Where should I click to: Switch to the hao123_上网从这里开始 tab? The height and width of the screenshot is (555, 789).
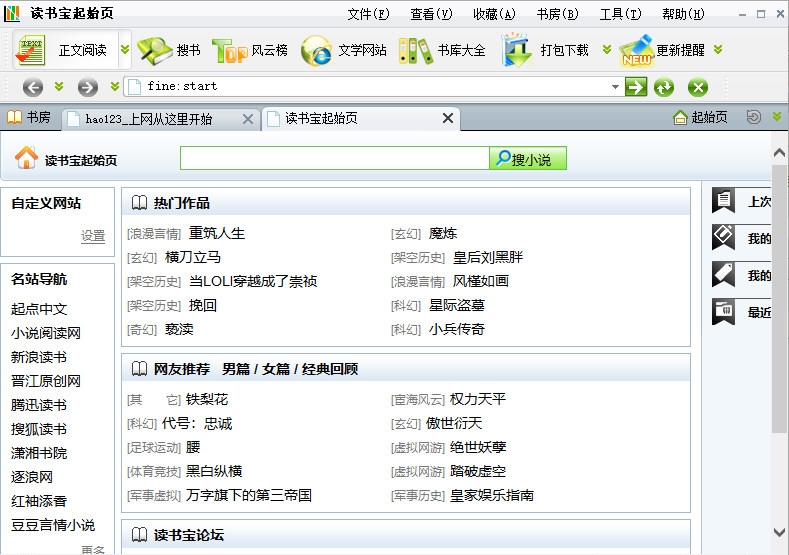[148, 119]
